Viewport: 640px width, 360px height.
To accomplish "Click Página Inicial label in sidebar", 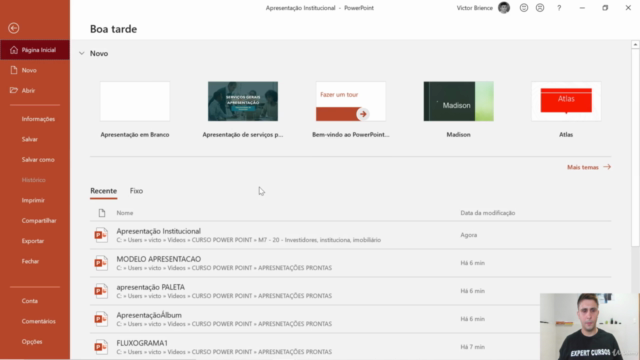I will pos(39,50).
